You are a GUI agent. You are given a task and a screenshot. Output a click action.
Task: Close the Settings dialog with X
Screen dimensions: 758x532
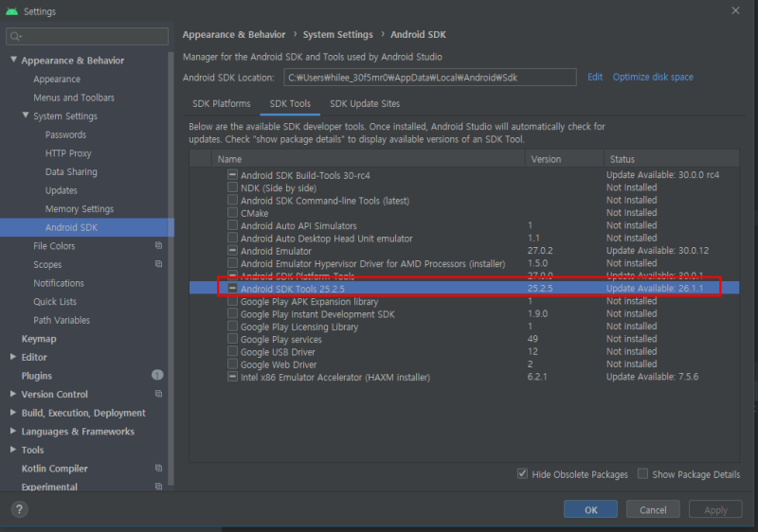[735, 10]
